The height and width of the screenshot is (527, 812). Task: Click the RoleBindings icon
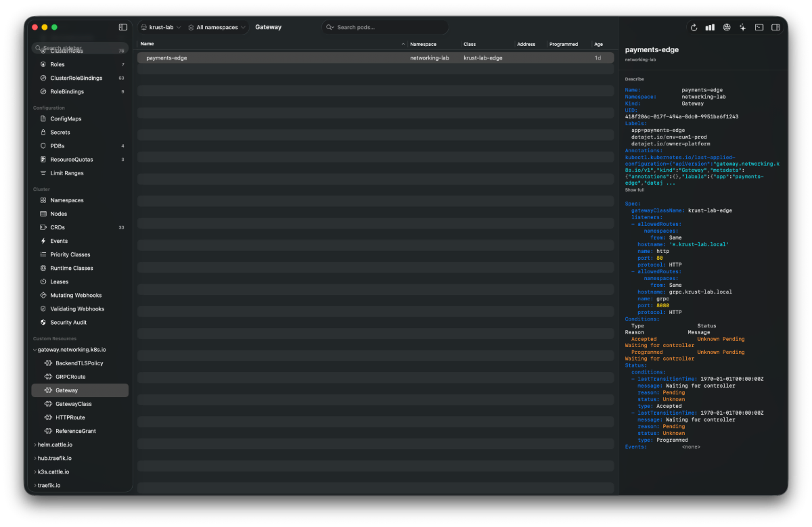click(43, 91)
